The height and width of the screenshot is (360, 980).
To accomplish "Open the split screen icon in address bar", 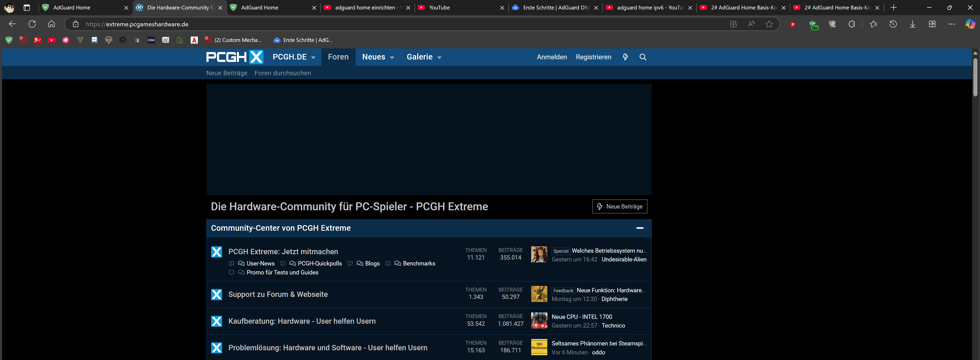I will [733, 24].
